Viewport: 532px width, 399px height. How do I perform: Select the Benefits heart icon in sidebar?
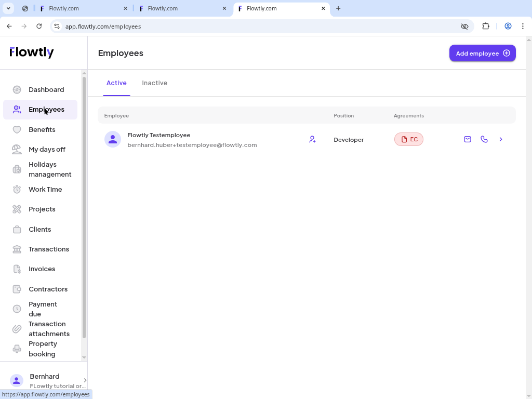tap(17, 129)
